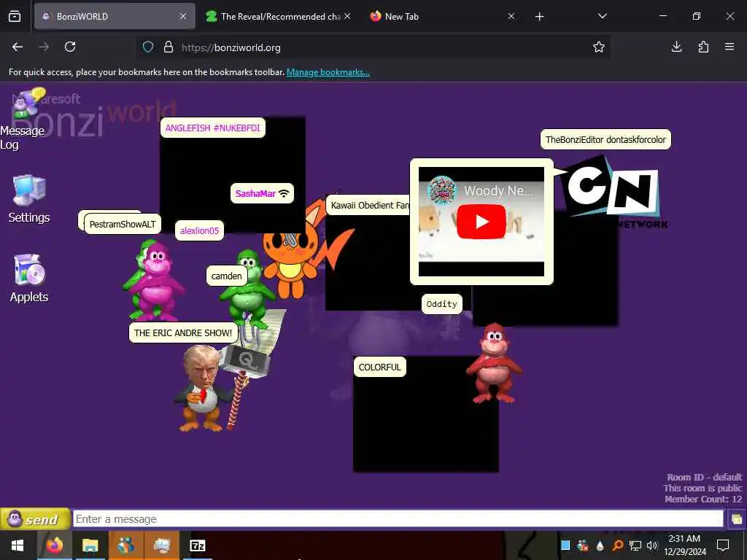Open the extensions menu

point(703,47)
